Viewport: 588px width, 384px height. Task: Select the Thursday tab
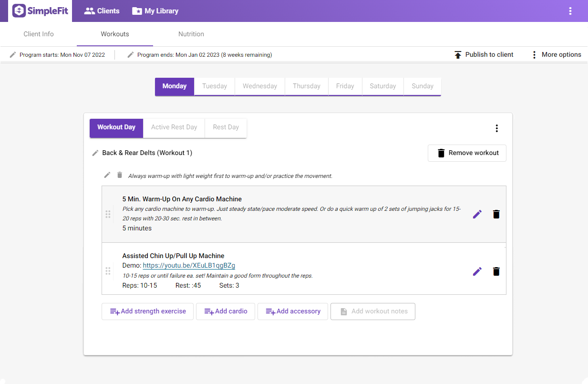(x=306, y=86)
